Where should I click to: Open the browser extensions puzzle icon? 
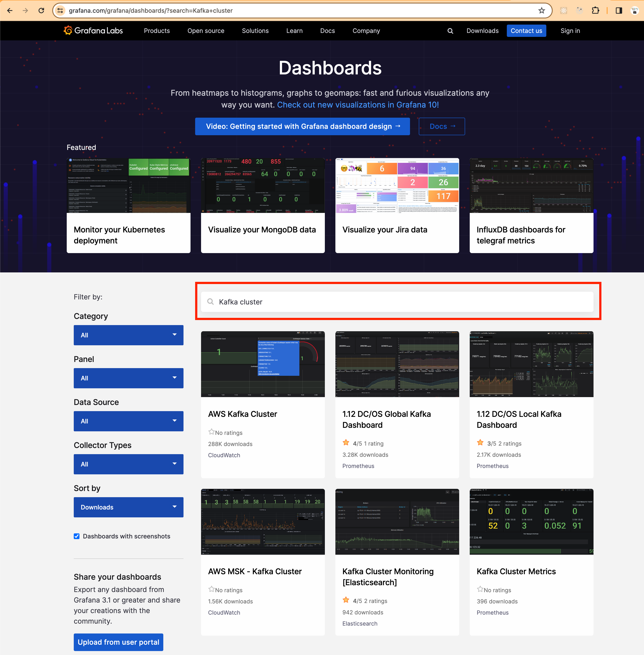pos(595,11)
